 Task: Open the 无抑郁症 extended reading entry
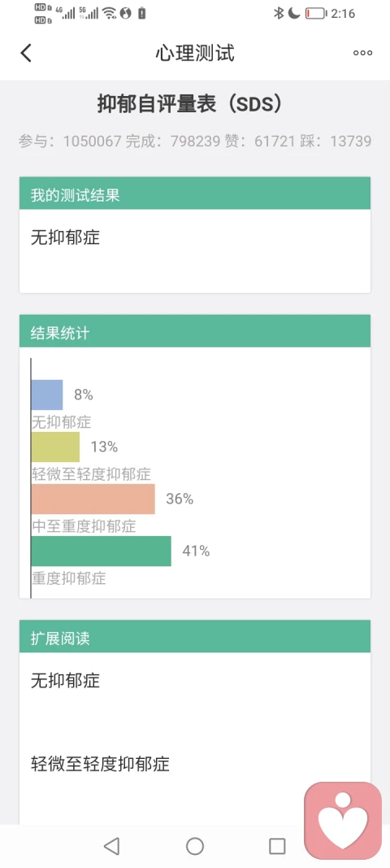tap(65, 680)
